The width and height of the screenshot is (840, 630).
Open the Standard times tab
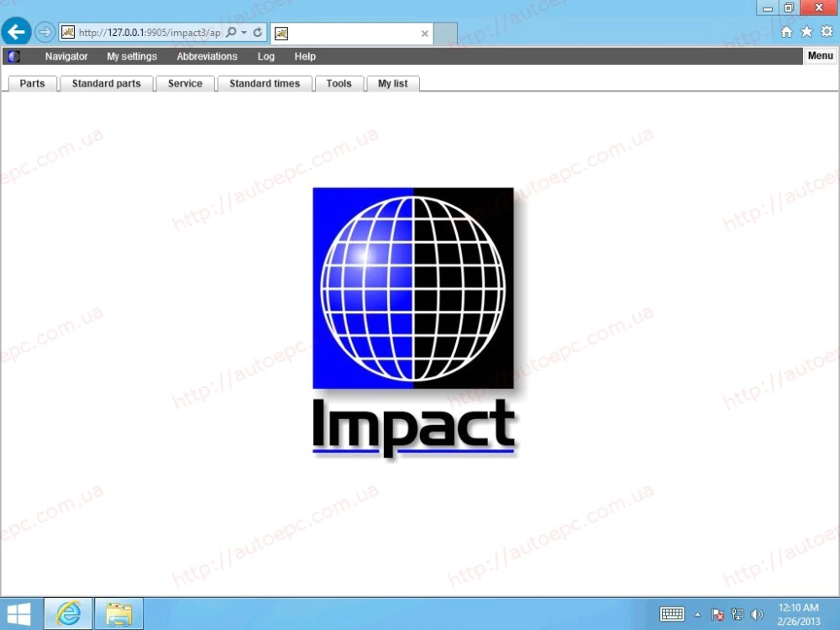(265, 83)
